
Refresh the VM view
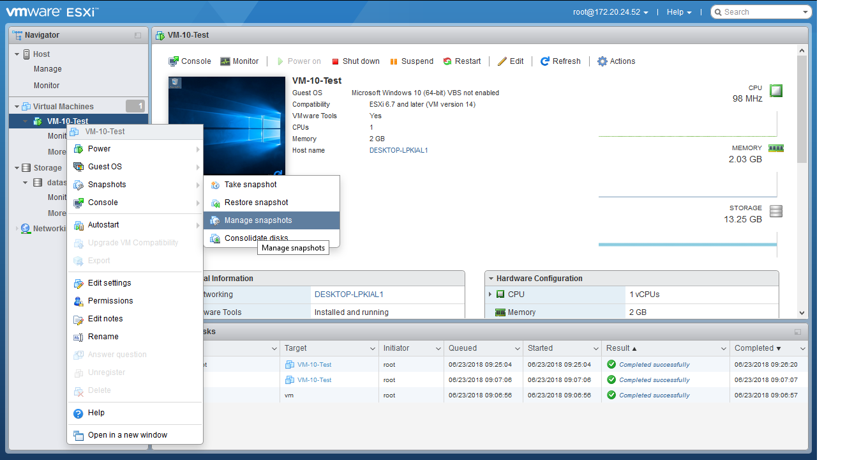pyautogui.click(x=560, y=61)
